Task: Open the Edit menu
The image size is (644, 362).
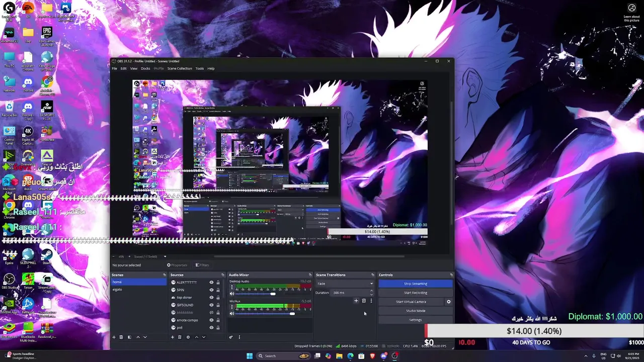Action: (x=123, y=68)
